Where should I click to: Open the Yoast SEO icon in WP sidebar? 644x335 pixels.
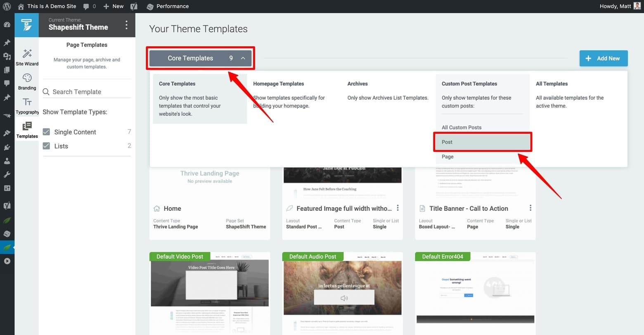[7, 205]
